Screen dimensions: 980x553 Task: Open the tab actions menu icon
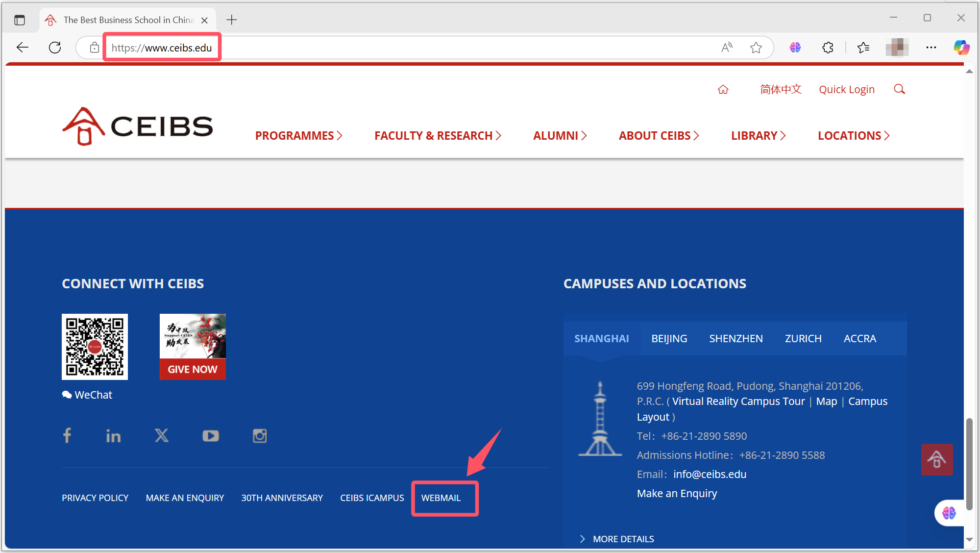[x=20, y=20]
